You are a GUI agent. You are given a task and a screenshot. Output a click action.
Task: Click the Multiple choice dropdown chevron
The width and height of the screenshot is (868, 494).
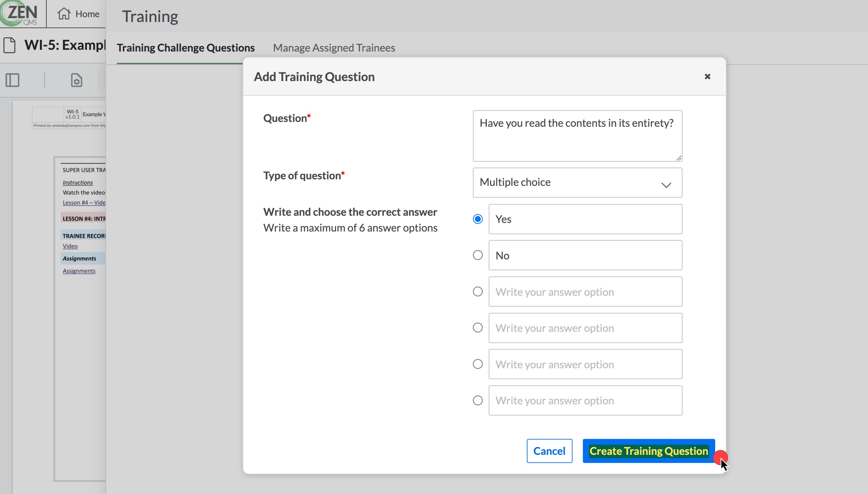(666, 185)
